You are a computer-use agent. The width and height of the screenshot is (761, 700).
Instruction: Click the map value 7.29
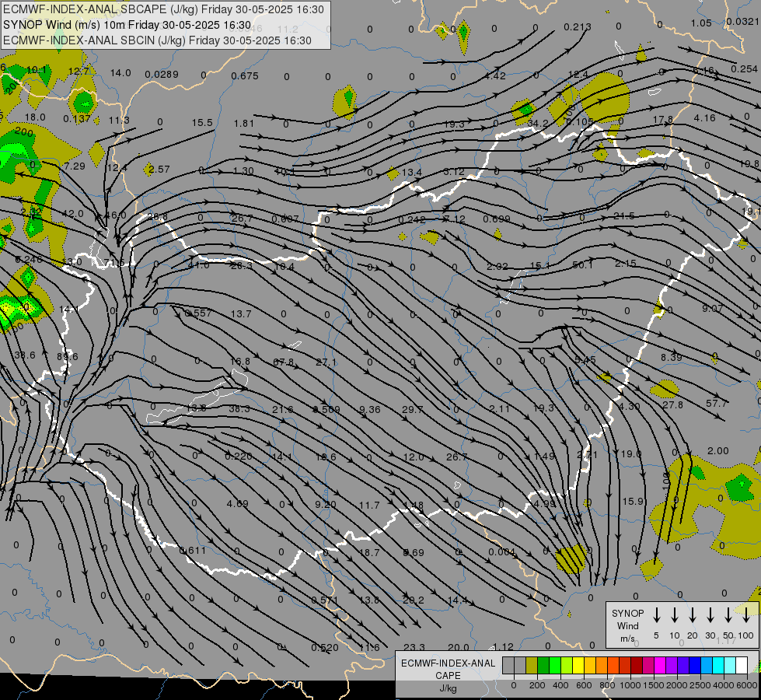click(x=75, y=166)
